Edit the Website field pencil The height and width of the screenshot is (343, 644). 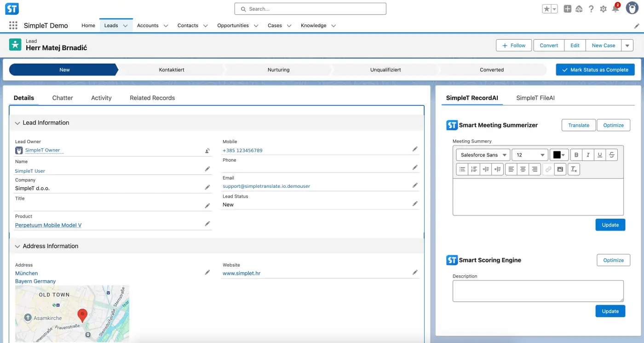click(x=415, y=272)
